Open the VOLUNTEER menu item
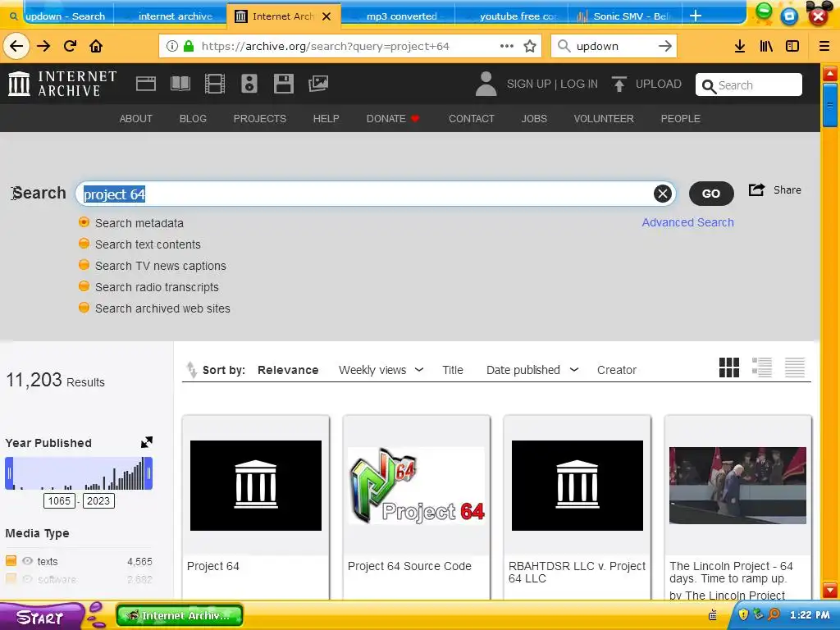840x630 pixels. pos(604,118)
